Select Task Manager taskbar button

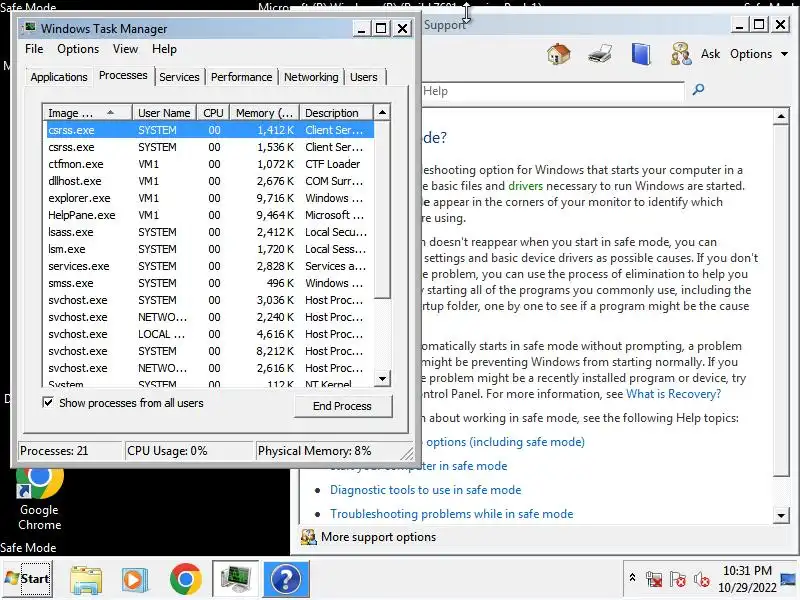coord(235,579)
